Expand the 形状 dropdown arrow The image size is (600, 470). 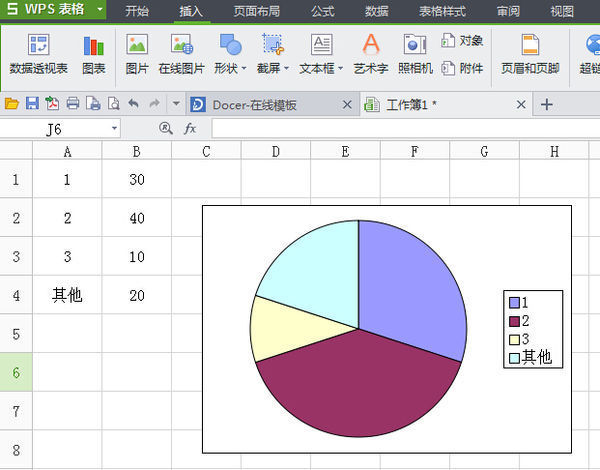(x=244, y=69)
